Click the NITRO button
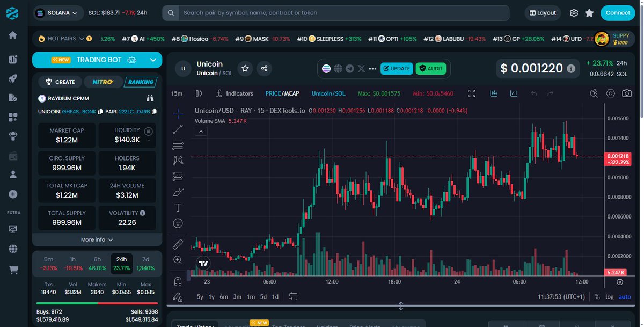The width and height of the screenshot is (644, 327). coord(103,82)
